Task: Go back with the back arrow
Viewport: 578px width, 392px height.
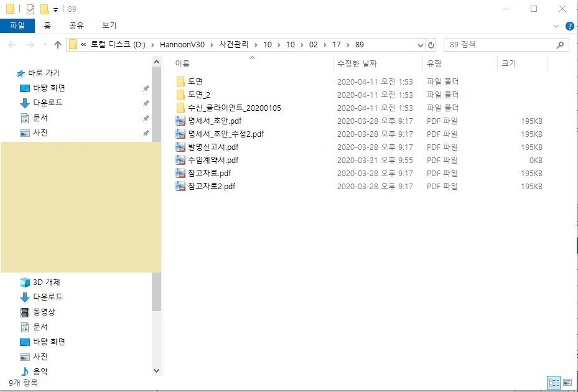Action: (x=12, y=45)
